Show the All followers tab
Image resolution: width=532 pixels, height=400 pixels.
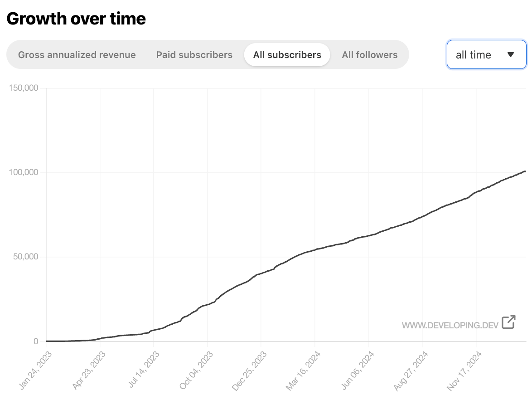tap(370, 55)
